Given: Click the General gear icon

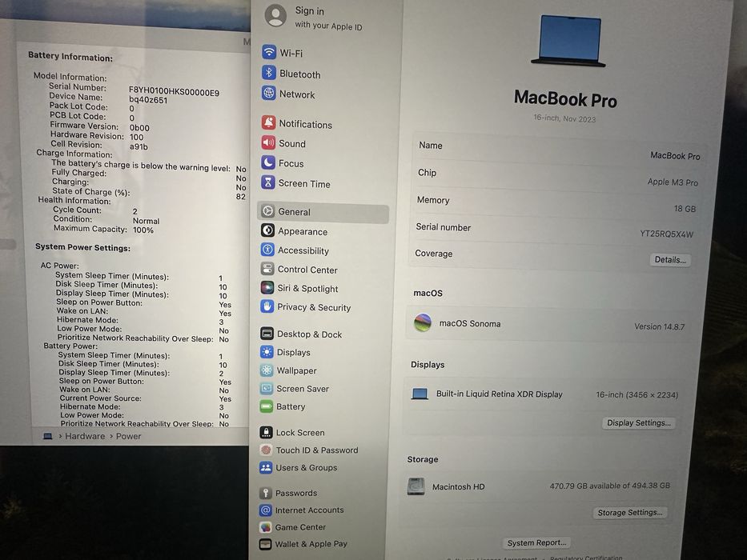Looking at the screenshot, I should tap(267, 211).
